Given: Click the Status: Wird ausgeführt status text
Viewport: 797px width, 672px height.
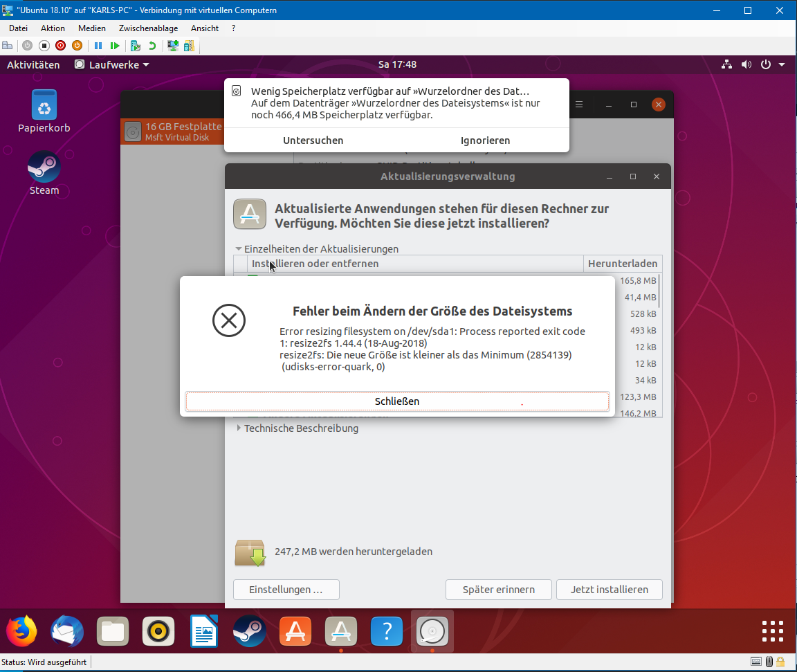Looking at the screenshot, I should pyautogui.click(x=44, y=662).
